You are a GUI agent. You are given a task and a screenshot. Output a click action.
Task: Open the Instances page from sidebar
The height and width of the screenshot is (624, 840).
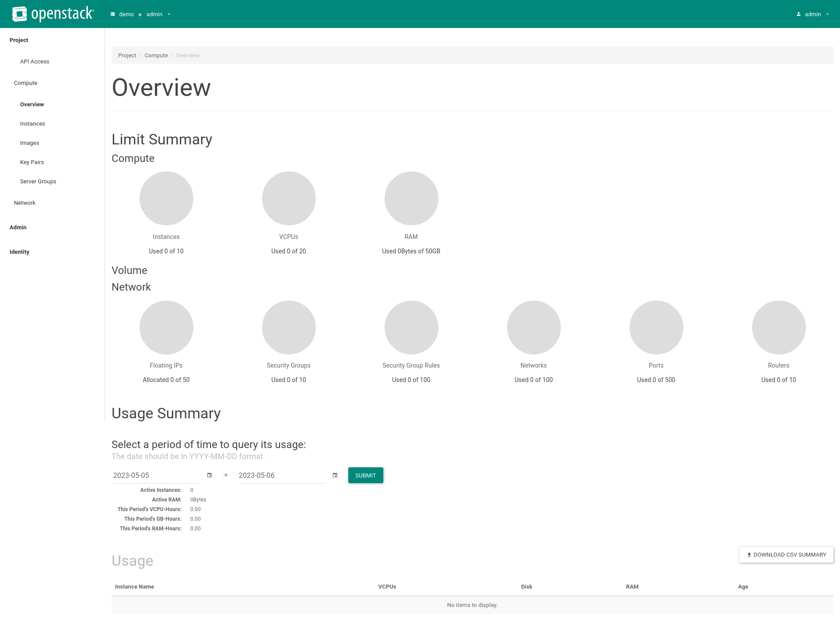(32, 123)
